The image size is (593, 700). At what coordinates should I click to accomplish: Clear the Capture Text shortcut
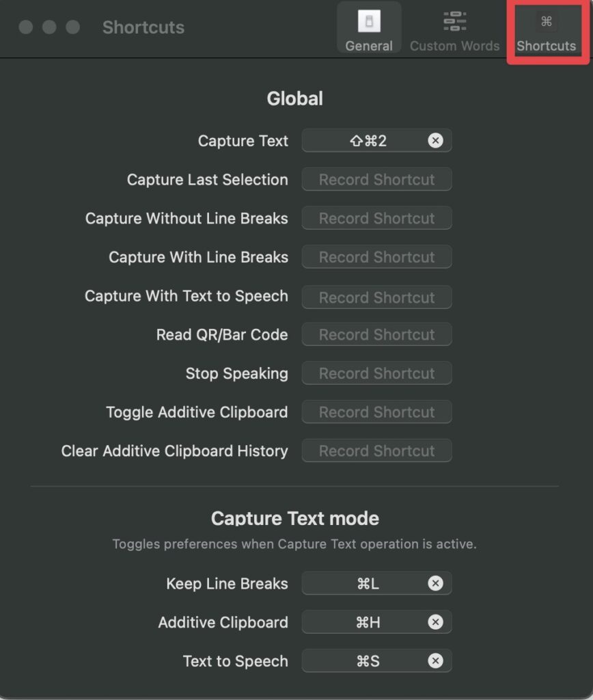[435, 141]
